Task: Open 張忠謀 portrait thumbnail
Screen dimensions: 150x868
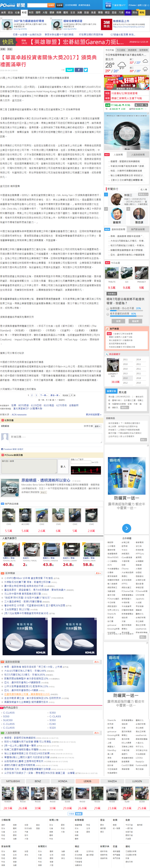Action: click(x=139, y=214)
